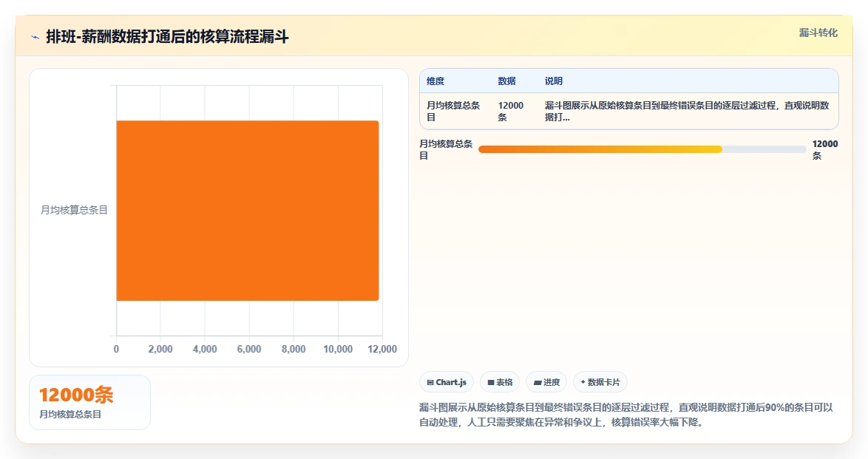The image size is (868, 459).
Task: Click the 数据 table column header
Action: point(506,81)
